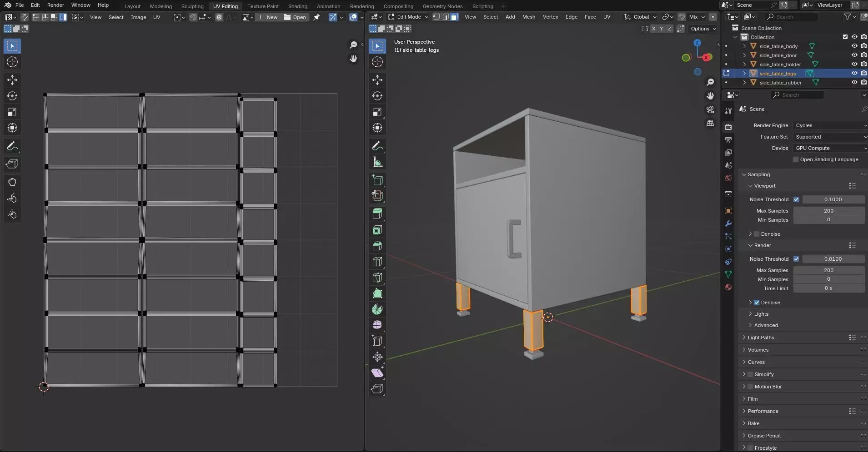Image resolution: width=868 pixels, height=452 pixels.
Task: Open the Global transform orientation dropdown
Action: click(x=640, y=17)
